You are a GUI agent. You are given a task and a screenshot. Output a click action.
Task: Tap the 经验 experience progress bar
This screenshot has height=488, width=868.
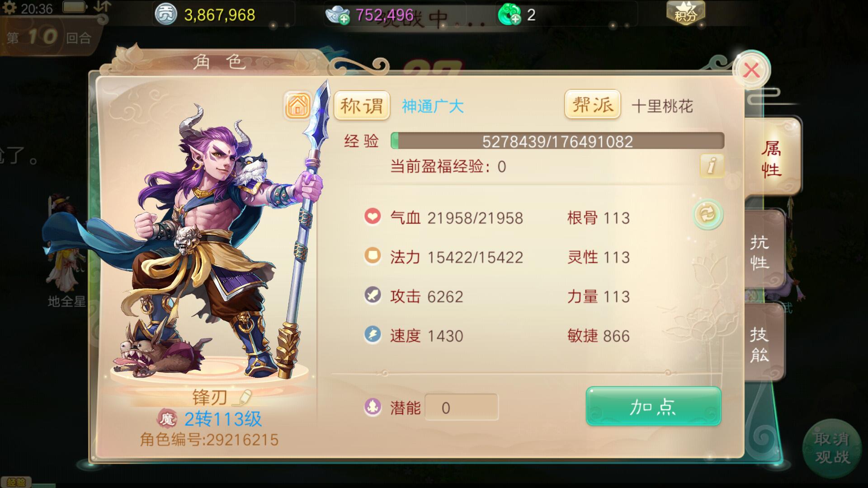click(x=557, y=141)
